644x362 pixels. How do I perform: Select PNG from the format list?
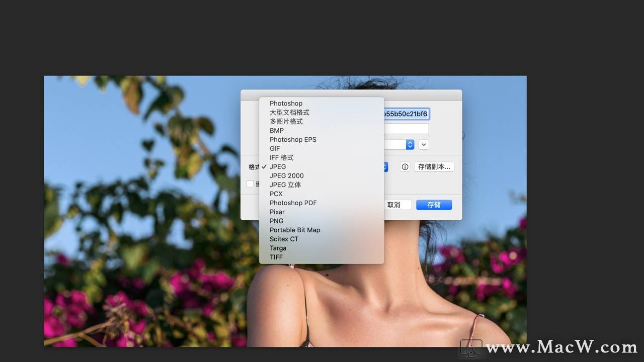[x=276, y=221]
